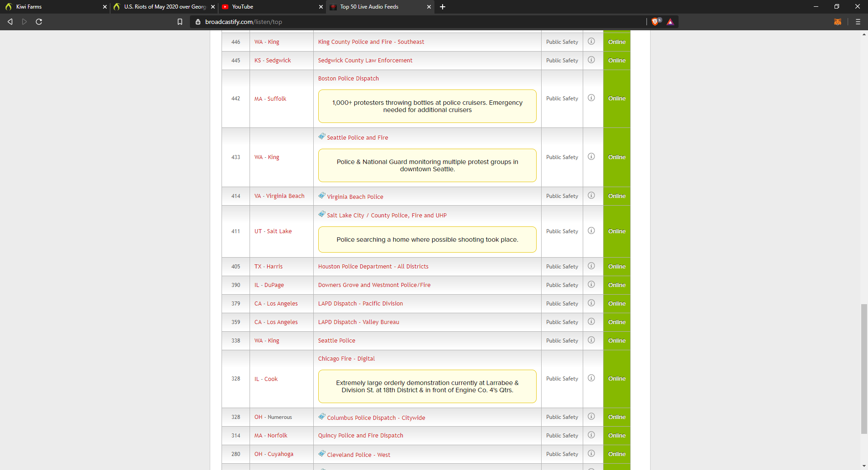Open the OH - Cuyahoga county link

[x=274, y=454]
